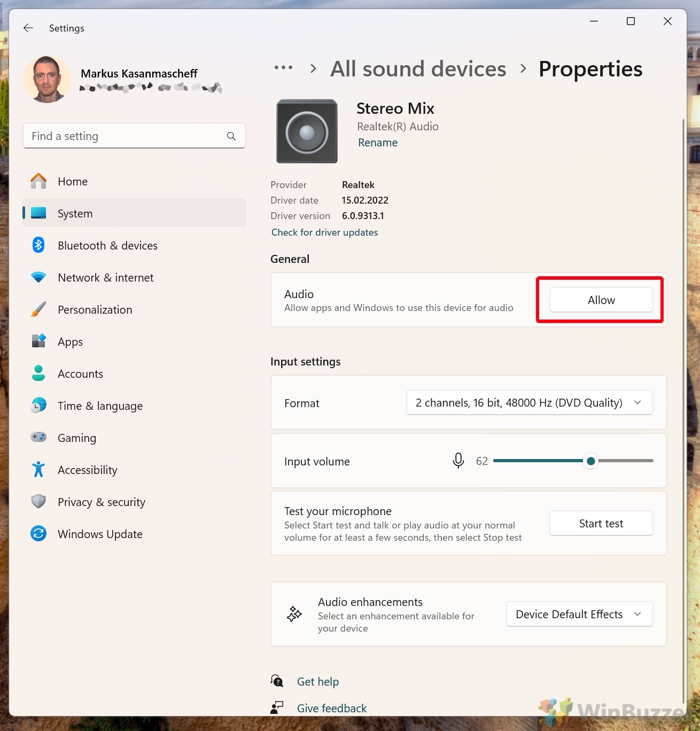This screenshot has height=731, width=700.
Task: Click Start test for microphone
Action: [601, 523]
